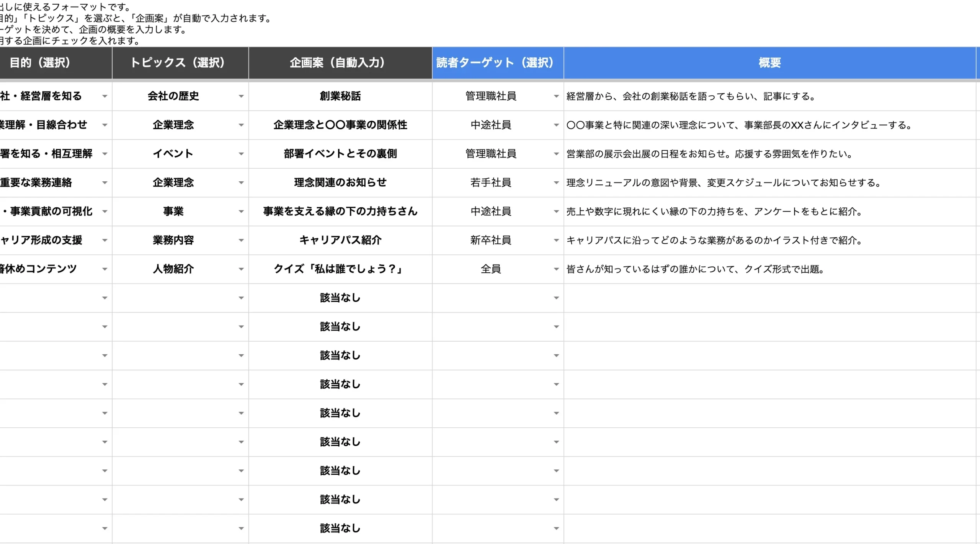980x544 pixels.
Task: Click instruction line ending 企画の概要を入力します
Action: click(93, 29)
